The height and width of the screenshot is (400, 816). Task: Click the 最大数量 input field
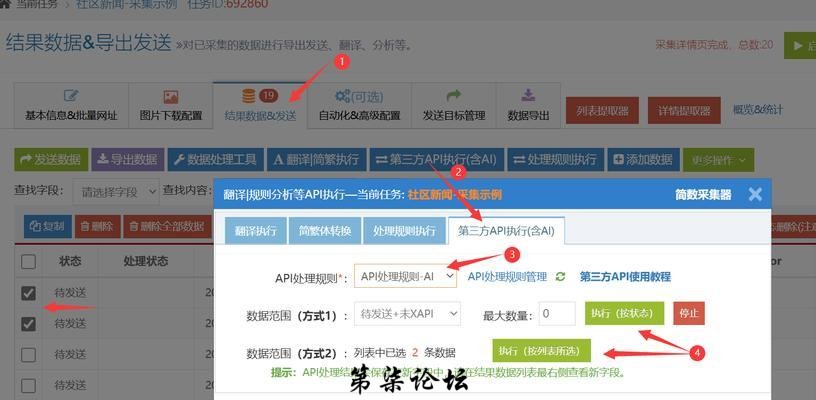pos(556,314)
